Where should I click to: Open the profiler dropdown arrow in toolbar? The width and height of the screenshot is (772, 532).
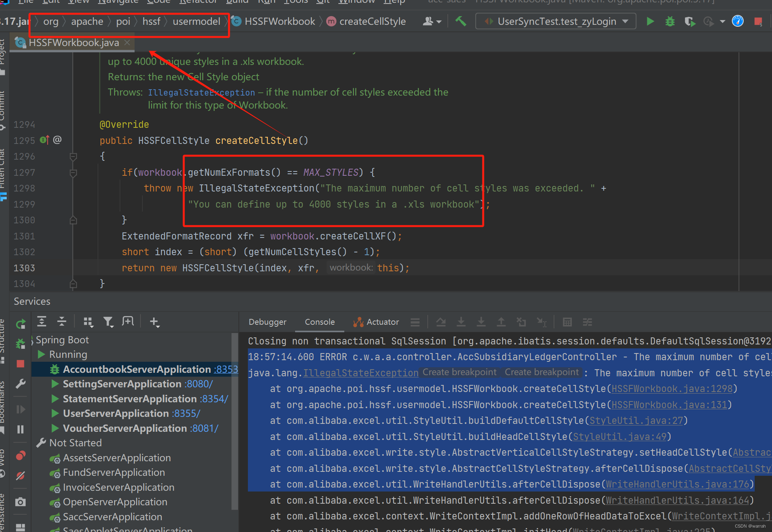tap(722, 22)
